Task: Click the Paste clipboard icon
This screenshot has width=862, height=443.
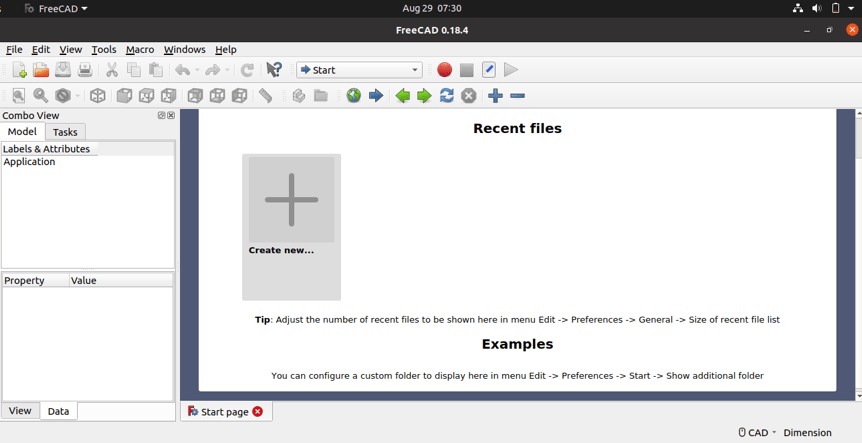Action: (x=156, y=70)
